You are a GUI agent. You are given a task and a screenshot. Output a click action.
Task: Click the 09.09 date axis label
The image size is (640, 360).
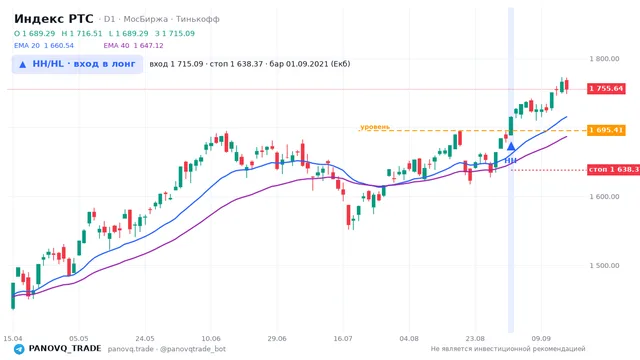pyautogui.click(x=541, y=339)
